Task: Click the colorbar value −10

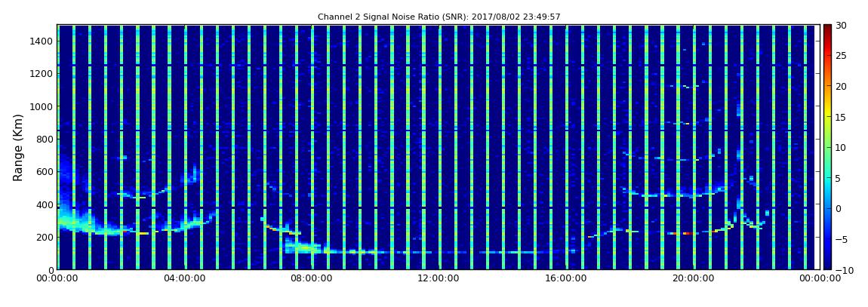Action: click(x=844, y=270)
